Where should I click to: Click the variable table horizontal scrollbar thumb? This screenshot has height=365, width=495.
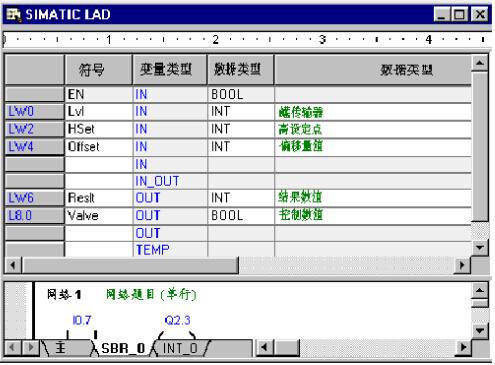tap(130, 265)
